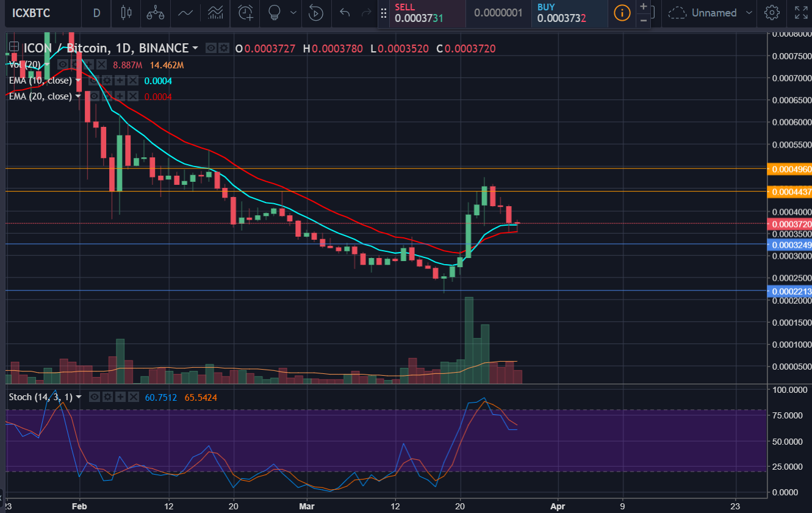
Task: Enter fullscreen mode with arrows icon
Action: (801, 12)
